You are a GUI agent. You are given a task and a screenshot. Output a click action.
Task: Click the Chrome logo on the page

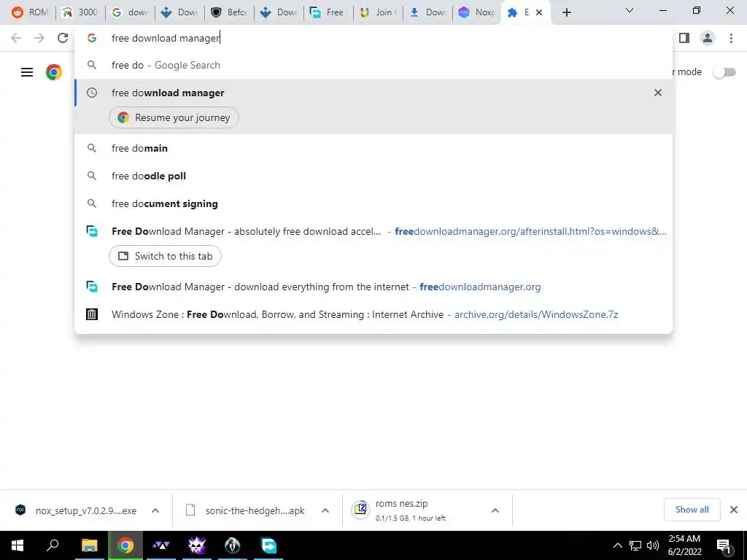54,72
